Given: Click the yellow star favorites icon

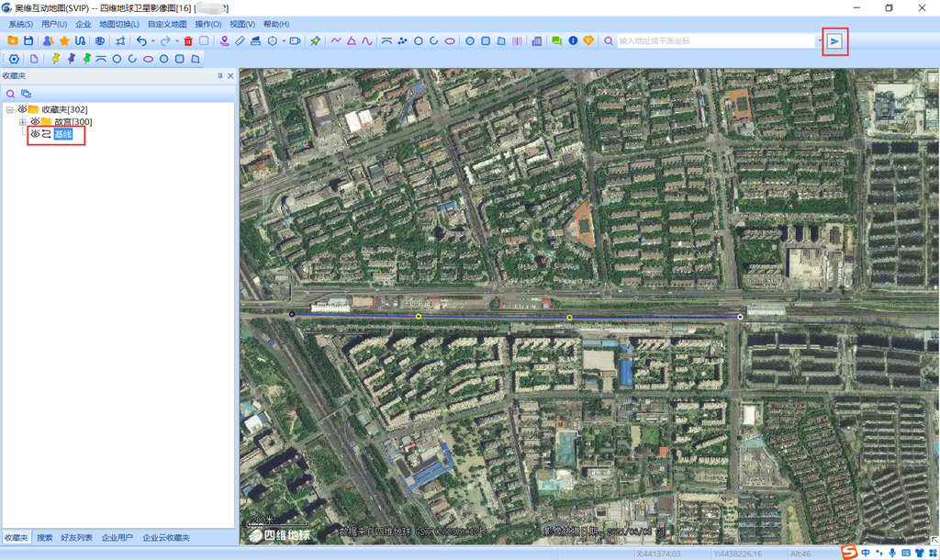Looking at the screenshot, I should [64, 41].
